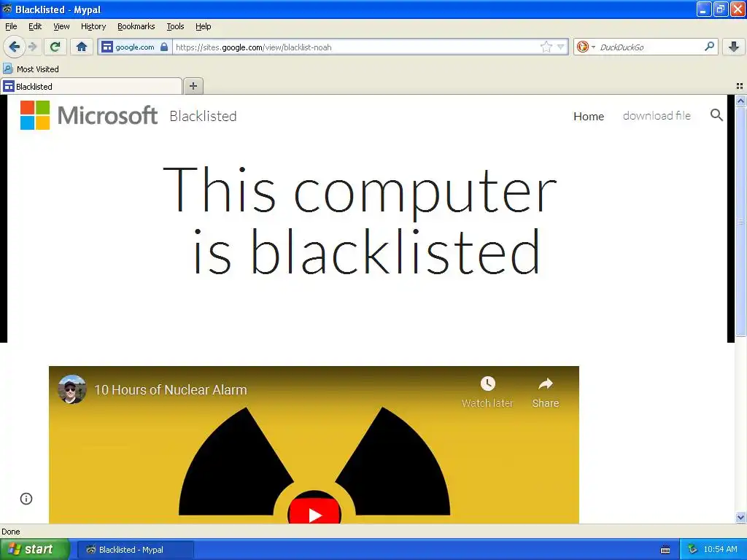Image resolution: width=747 pixels, height=560 pixels.
Task: Open the URL history dropdown arrow
Action: point(561,47)
